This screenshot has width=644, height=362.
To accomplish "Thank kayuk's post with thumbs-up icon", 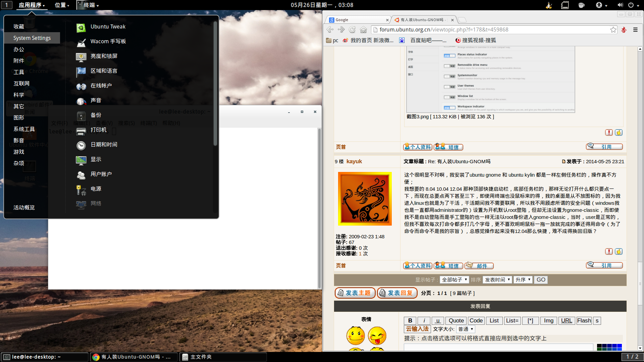I will point(619,251).
